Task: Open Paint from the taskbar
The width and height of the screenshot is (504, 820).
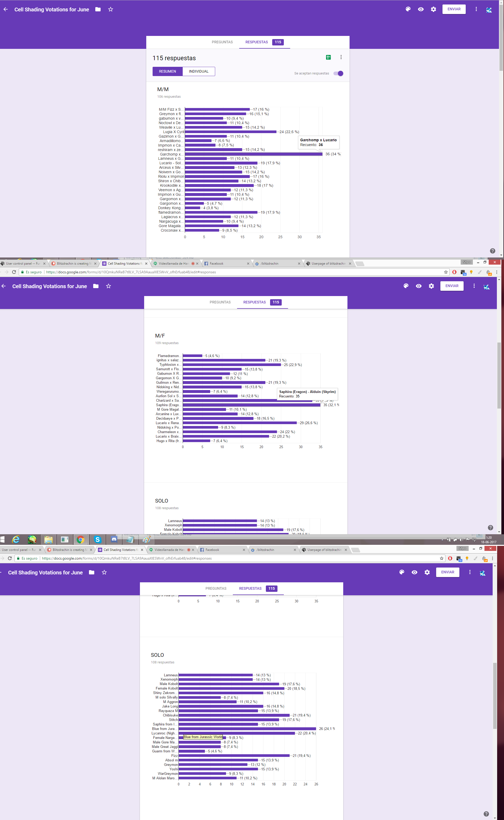Action: [x=146, y=539]
